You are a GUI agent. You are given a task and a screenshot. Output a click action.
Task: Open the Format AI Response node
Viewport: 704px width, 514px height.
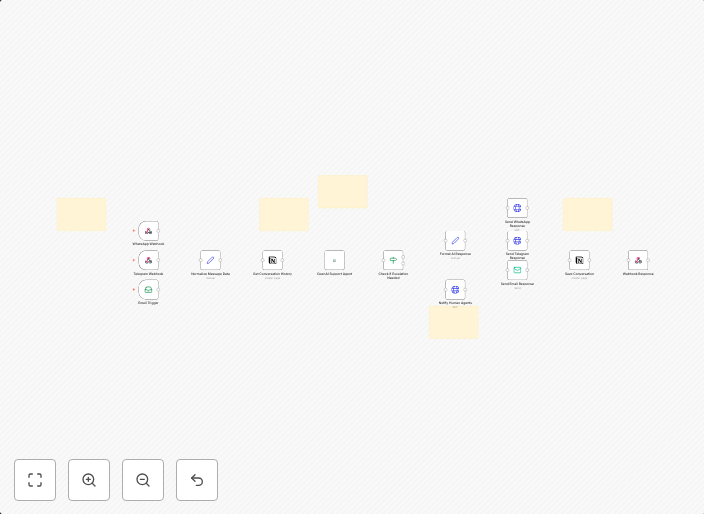click(455, 240)
